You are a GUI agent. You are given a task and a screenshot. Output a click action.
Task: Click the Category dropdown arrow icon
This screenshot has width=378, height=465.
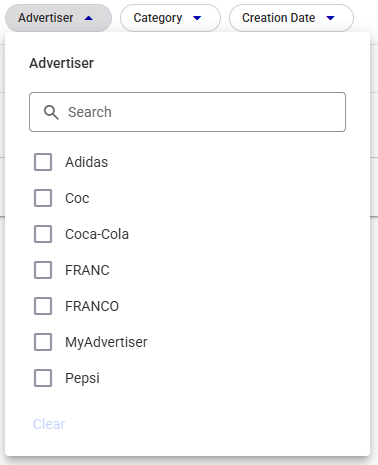pyautogui.click(x=197, y=18)
